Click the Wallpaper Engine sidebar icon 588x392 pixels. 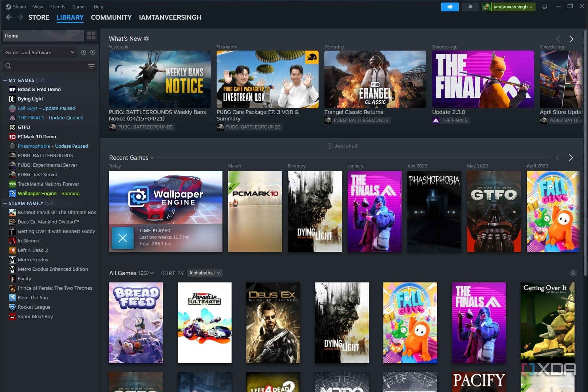(12, 194)
